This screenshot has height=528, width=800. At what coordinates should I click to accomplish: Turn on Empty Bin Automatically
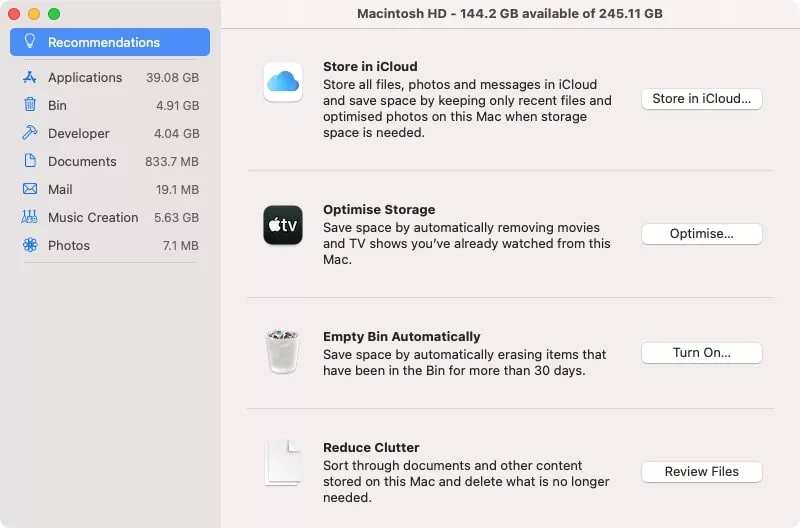pos(701,353)
